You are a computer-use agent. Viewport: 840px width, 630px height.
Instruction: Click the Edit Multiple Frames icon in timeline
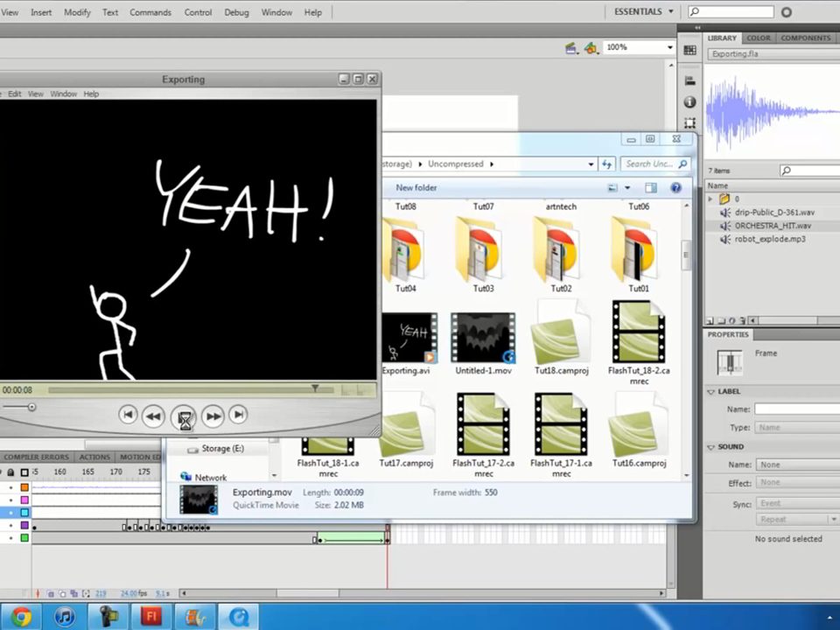tap(73, 593)
